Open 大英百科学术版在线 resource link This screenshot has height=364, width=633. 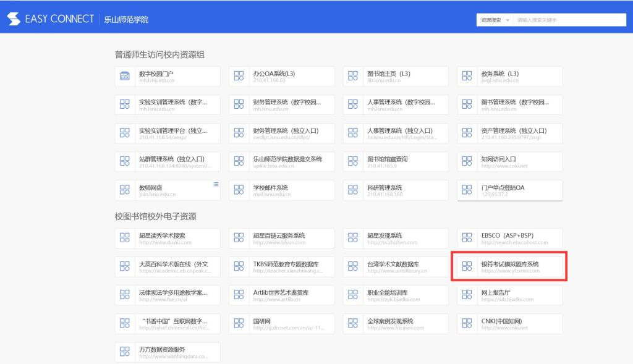tap(168, 266)
